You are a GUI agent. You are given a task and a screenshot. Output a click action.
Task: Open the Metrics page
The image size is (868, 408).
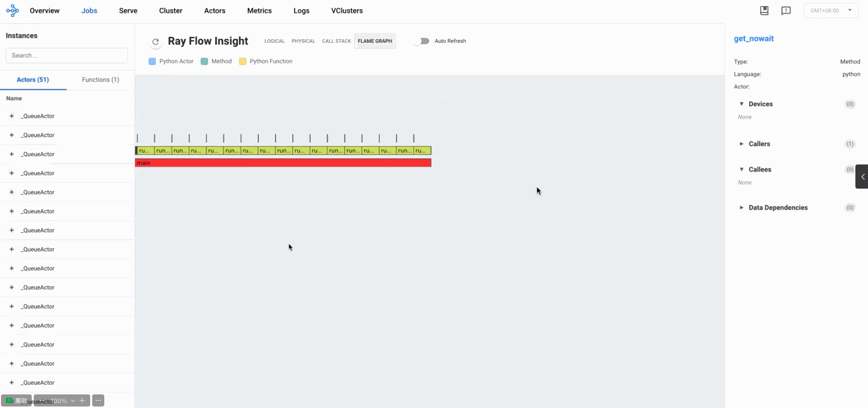tap(259, 11)
